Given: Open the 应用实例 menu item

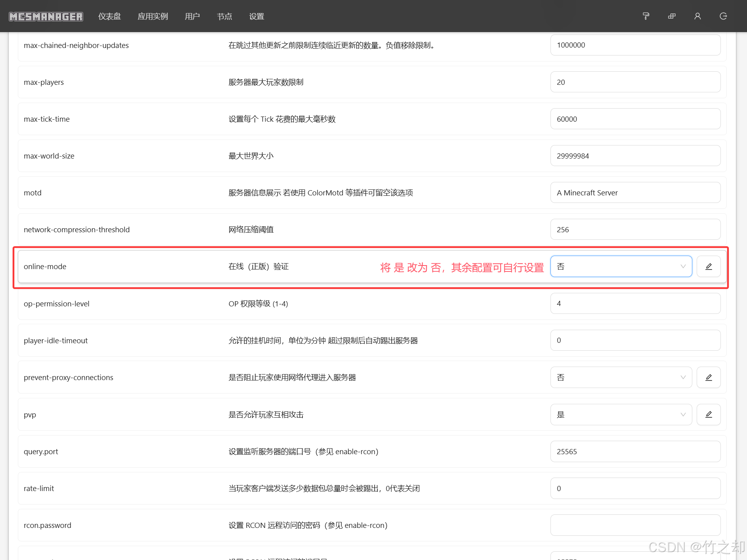Looking at the screenshot, I should 153,16.
